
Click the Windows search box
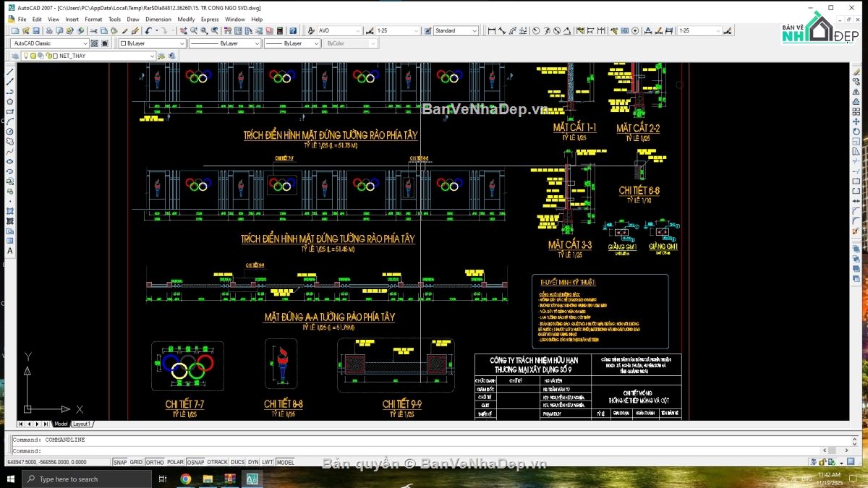pyautogui.click(x=87, y=479)
